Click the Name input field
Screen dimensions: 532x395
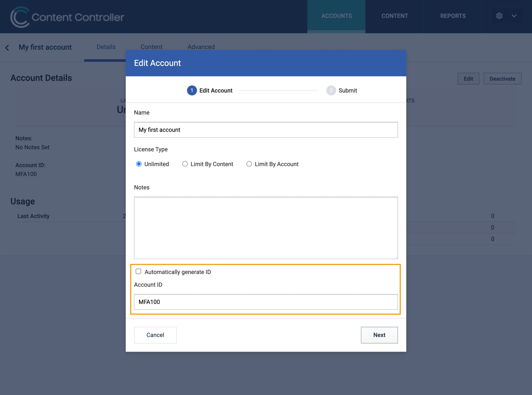(x=266, y=130)
